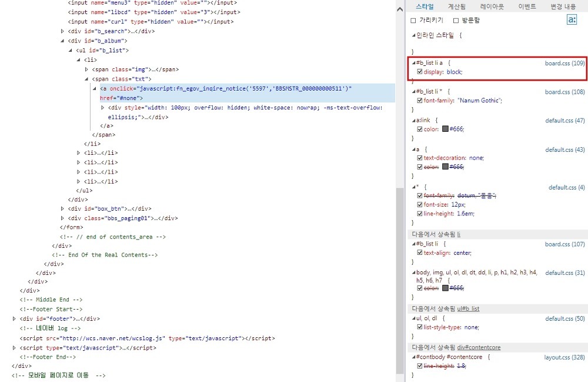
Task: Select the 'End Of the Real Contents' comment
Action: [105, 255]
